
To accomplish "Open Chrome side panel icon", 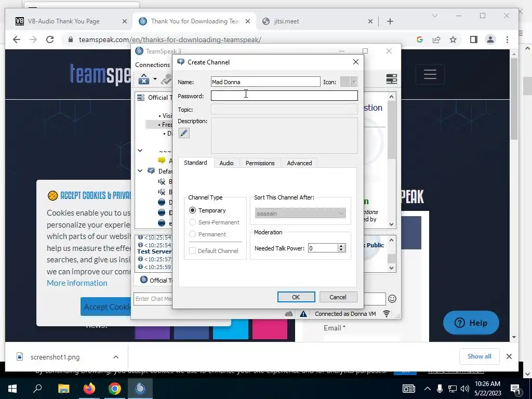I will click(x=474, y=39).
